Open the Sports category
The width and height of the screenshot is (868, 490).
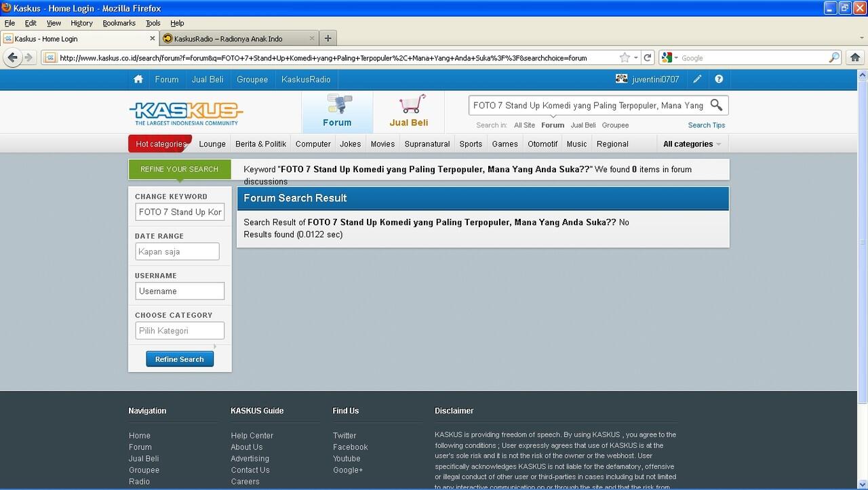point(471,144)
